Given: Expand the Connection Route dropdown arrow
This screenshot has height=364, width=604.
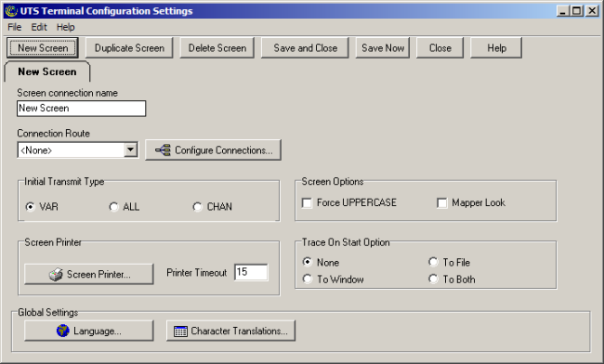Looking at the screenshot, I should pos(131,149).
